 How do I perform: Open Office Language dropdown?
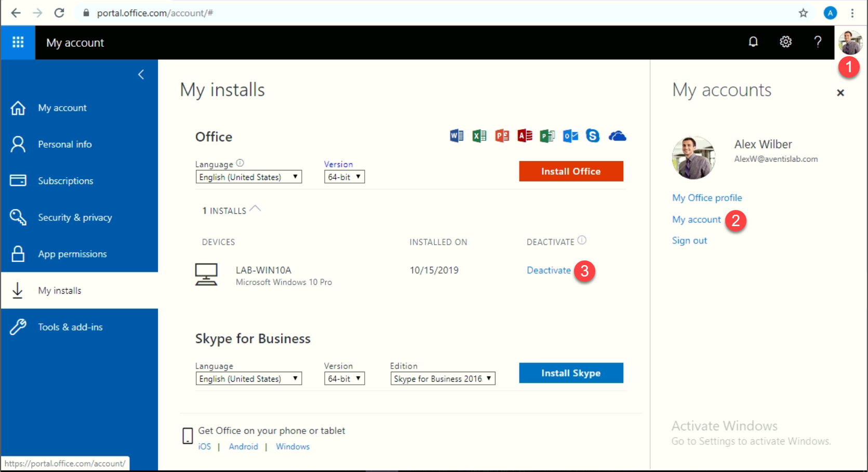click(x=248, y=177)
